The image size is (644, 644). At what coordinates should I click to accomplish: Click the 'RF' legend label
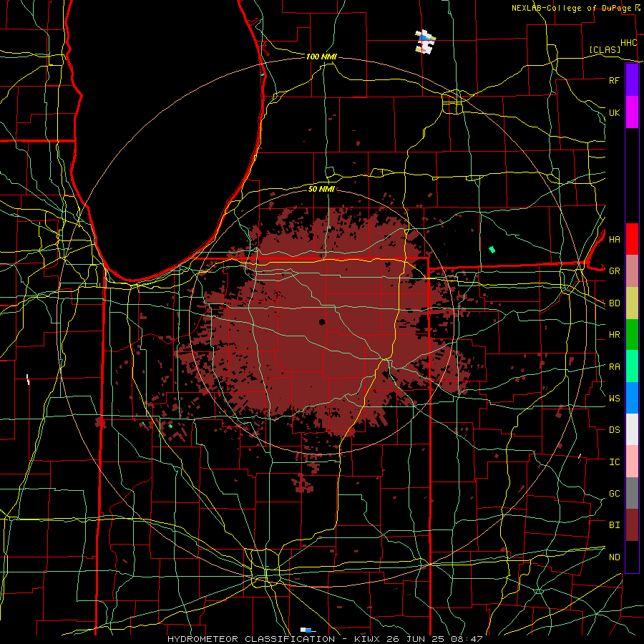(x=614, y=80)
